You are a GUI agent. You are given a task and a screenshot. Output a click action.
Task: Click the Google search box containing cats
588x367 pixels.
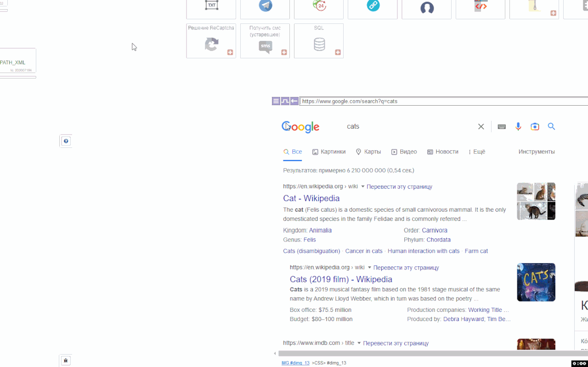pyautogui.click(x=409, y=126)
